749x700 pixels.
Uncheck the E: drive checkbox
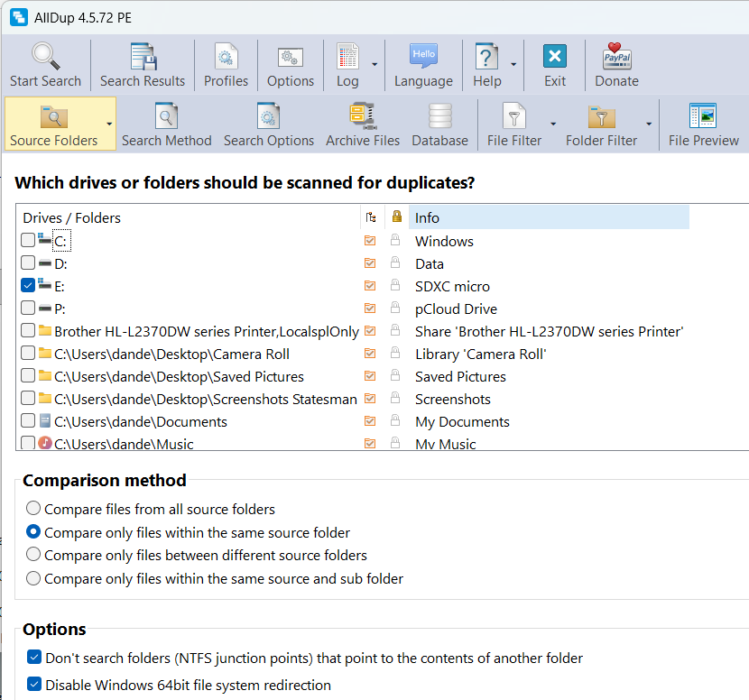tap(28, 286)
